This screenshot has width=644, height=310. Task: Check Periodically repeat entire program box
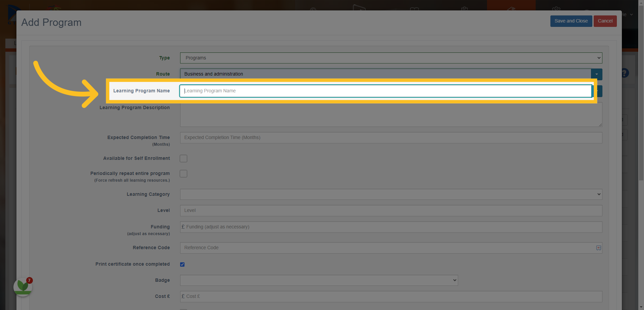183,174
